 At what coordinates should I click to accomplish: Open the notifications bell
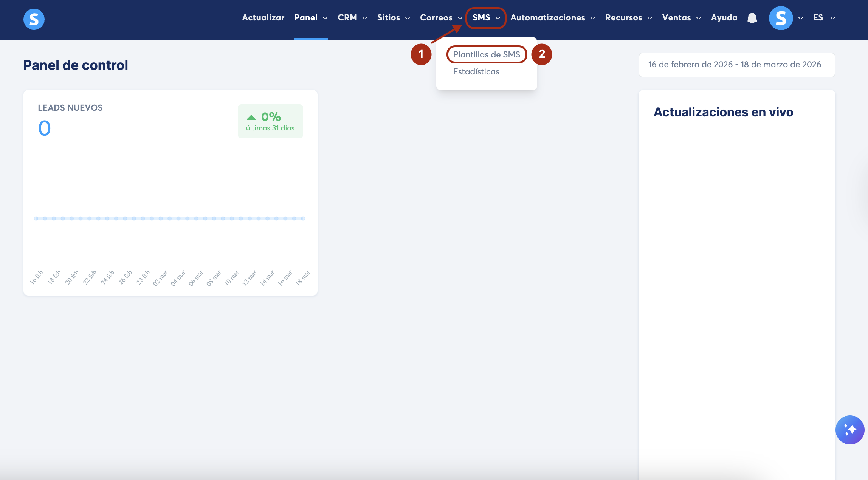coord(752,18)
